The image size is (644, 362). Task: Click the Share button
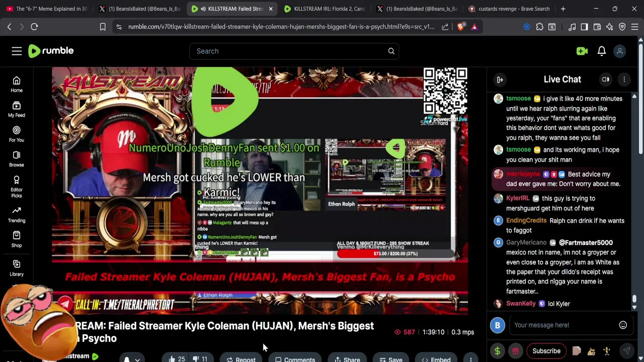pyautogui.click(x=347, y=359)
